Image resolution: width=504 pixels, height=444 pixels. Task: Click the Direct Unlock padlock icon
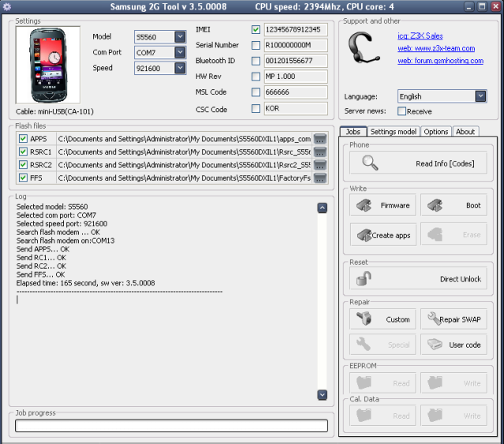364,278
